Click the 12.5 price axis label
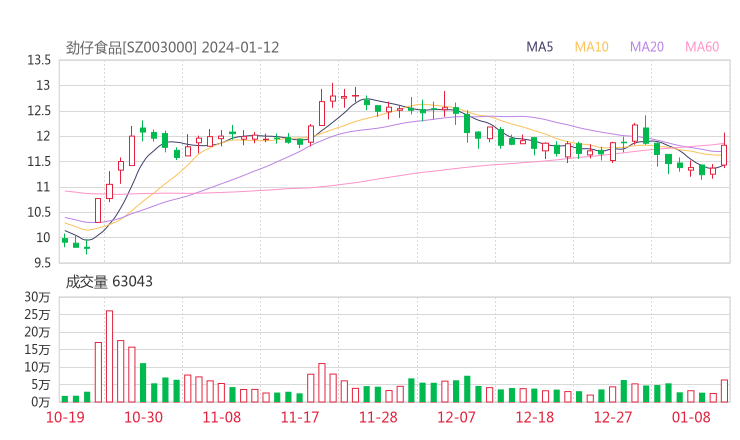 39,111
